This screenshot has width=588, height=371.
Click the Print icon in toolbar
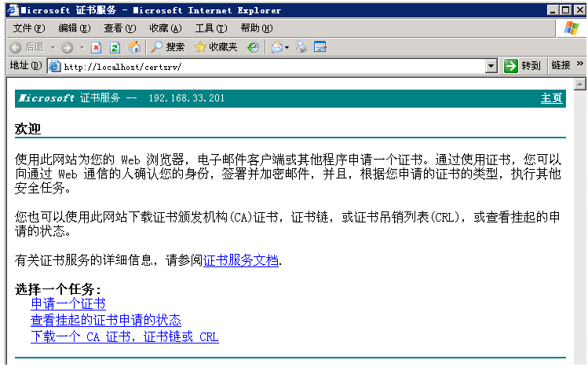coord(301,47)
